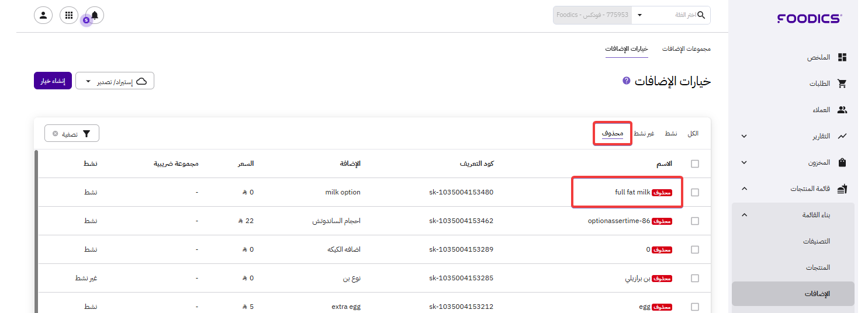This screenshot has width=868, height=313.
Task: Click the notifications bell icon
Action: [x=95, y=15]
